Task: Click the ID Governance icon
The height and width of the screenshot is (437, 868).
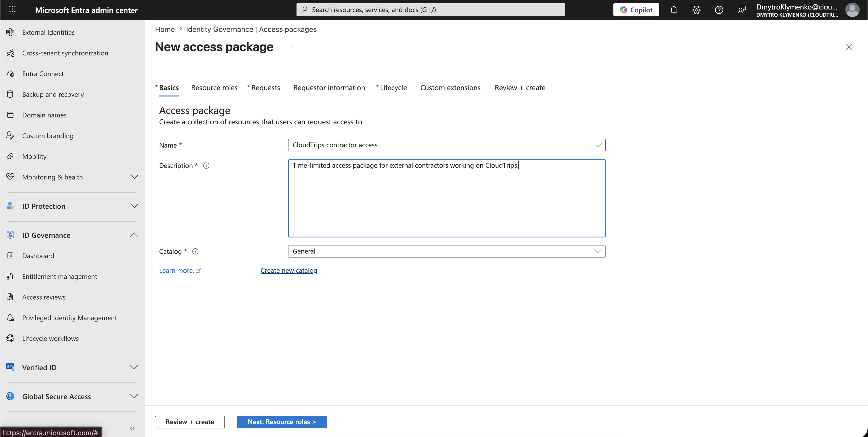Action: 10,235
